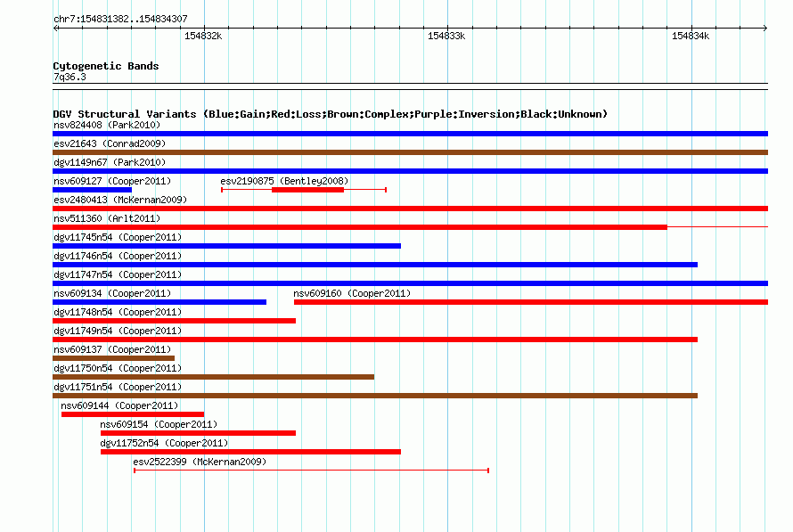The width and height of the screenshot is (793, 532).
Task: Click the red nsv609160 loss bar
Action: (531, 302)
